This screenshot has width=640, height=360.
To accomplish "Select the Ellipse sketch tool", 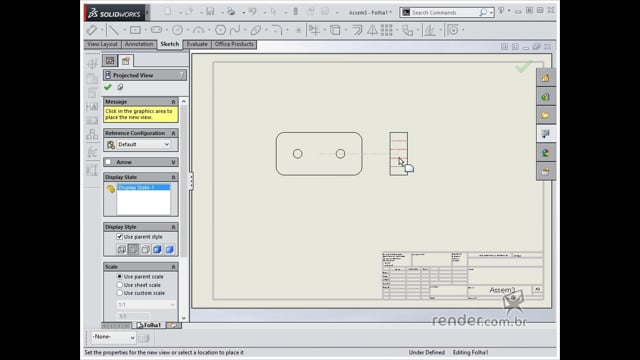I will click(x=256, y=30).
